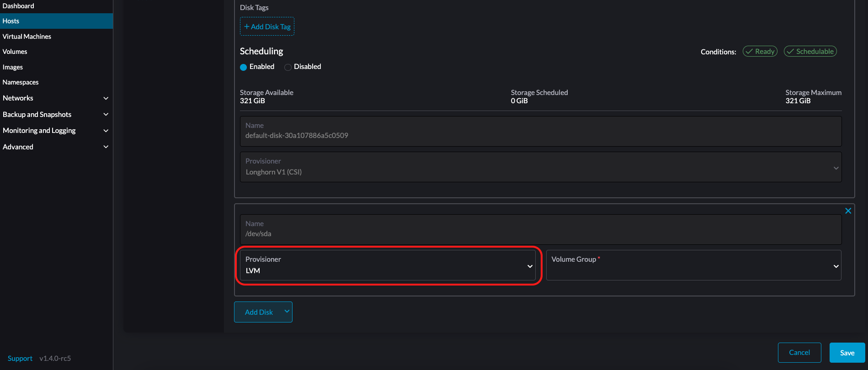The image size is (868, 370).
Task: Click the Cancel button
Action: pyautogui.click(x=799, y=353)
